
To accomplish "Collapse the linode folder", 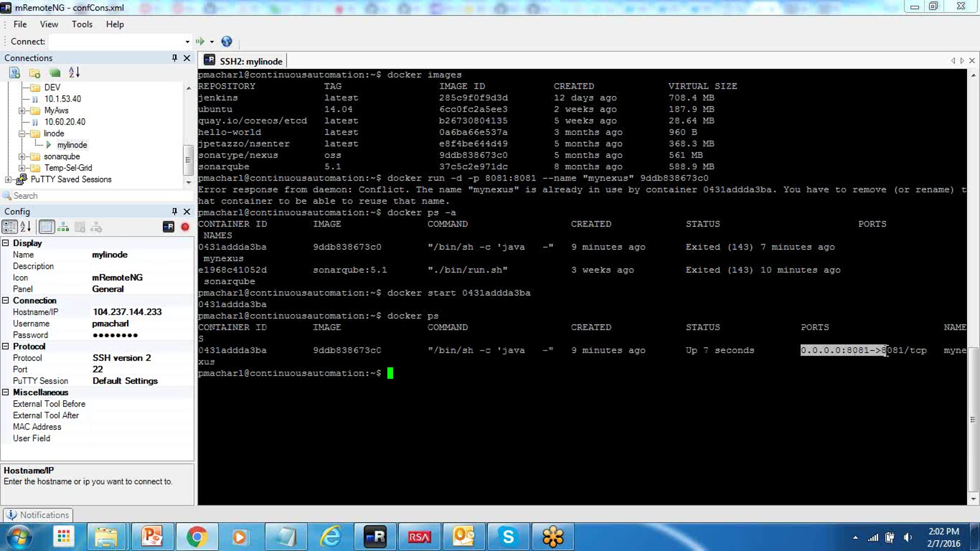I will [22, 134].
